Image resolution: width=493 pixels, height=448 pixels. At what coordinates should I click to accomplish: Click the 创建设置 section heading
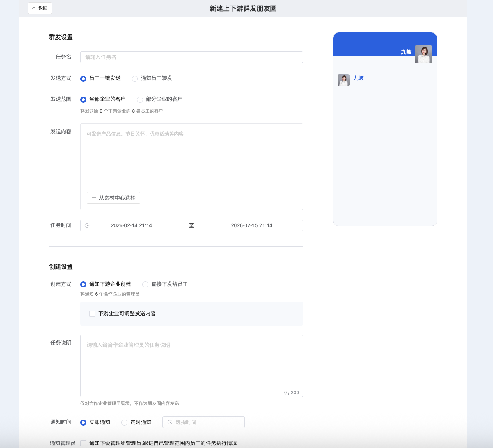point(61,267)
